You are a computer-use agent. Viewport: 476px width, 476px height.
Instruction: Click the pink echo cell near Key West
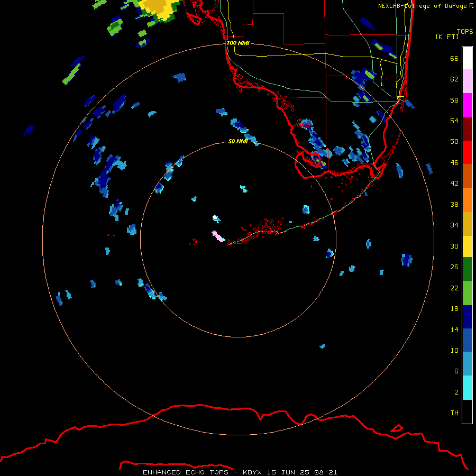[x=218, y=236]
